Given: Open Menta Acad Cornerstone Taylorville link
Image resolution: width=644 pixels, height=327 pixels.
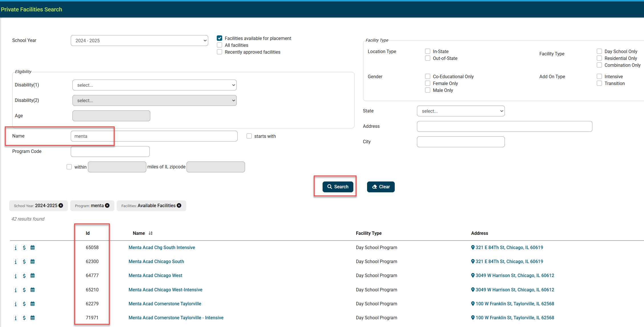Looking at the screenshot, I should pyautogui.click(x=165, y=304).
